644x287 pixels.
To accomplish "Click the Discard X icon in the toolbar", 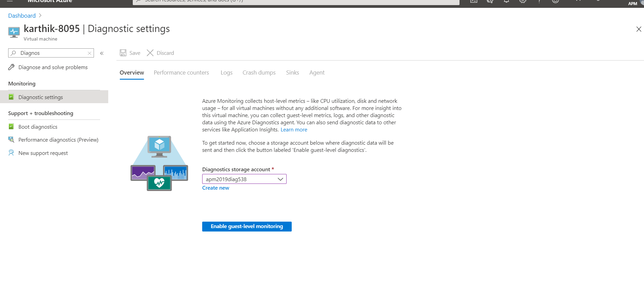I will pos(150,53).
